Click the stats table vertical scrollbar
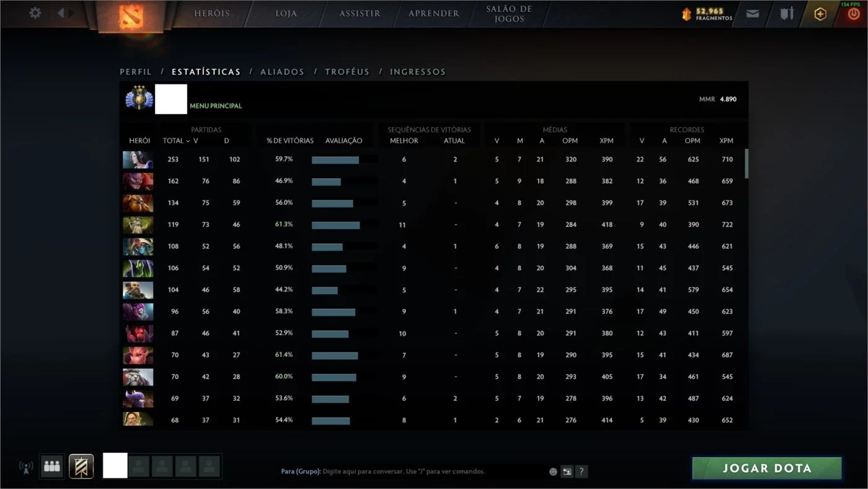 [x=746, y=163]
